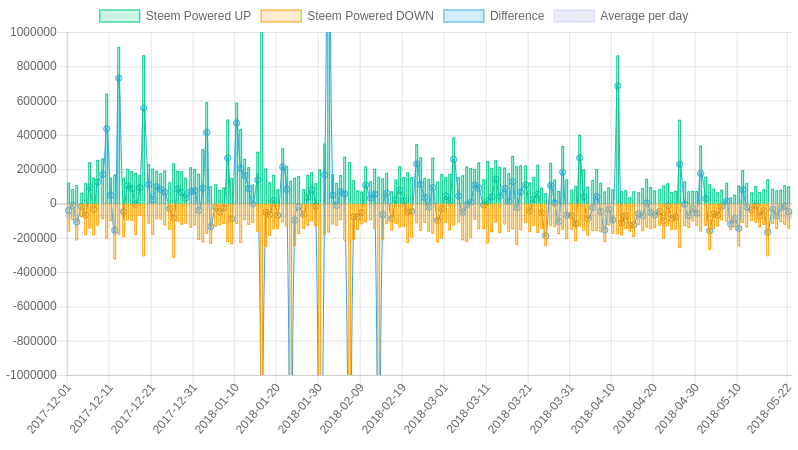Click the 2018-01-10 date label
798x450 pixels.
[x=217, y=409]
